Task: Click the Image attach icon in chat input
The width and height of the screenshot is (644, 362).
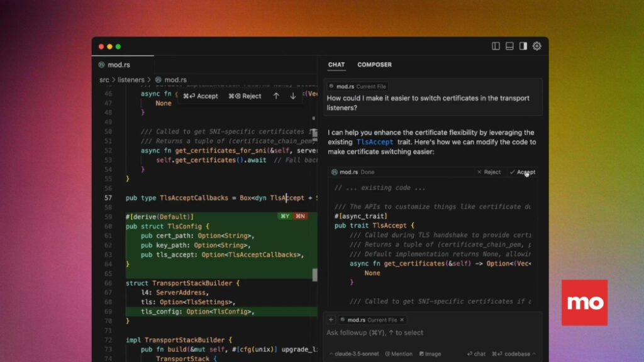Action: click(x=430, y=354)
